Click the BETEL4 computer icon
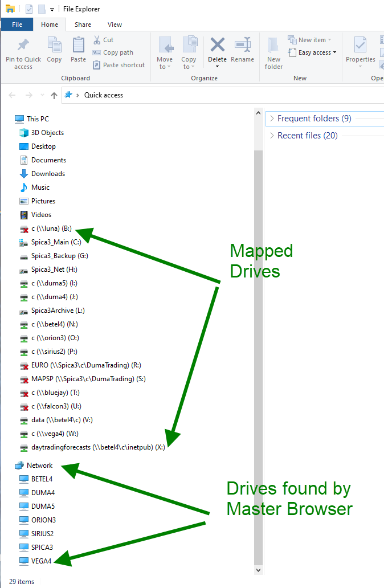The height and width of the screenshot is (588, 384). click(x=24, y=479)
